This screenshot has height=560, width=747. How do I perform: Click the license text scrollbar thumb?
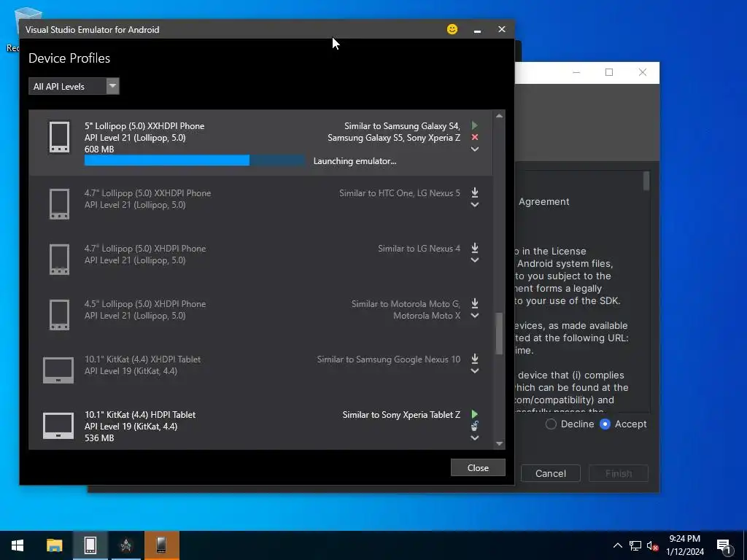646,181
